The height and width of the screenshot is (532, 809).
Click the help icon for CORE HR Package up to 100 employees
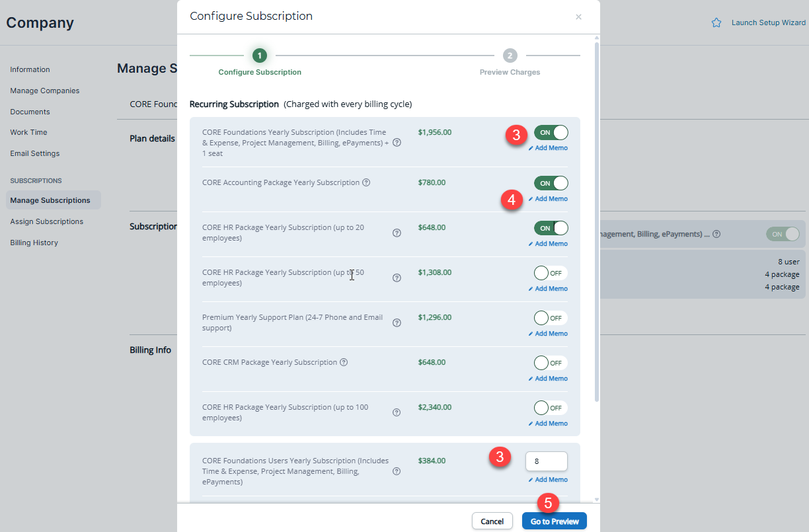click(397, 413)
